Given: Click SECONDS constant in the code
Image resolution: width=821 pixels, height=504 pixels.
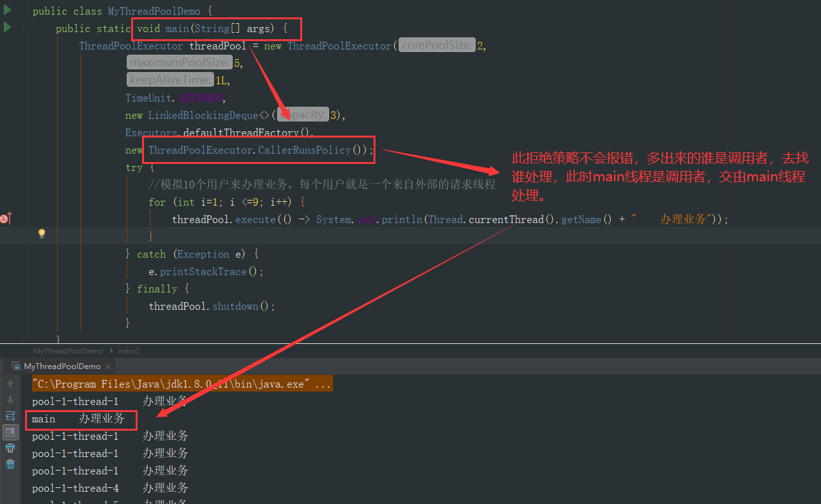Looking at the screenshot, I should tap(201, 98).
